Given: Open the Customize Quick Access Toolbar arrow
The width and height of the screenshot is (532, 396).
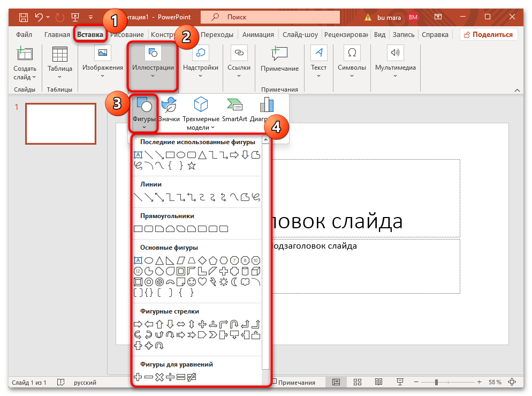Looking at the screenshot, I should click(x=90, y=17).
